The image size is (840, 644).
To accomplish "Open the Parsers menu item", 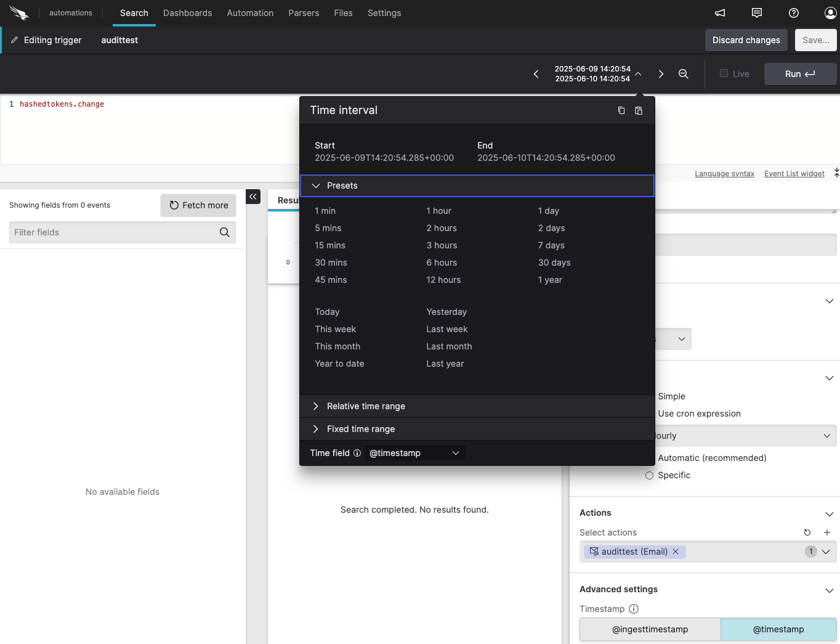I will click(x=304, y=13).
